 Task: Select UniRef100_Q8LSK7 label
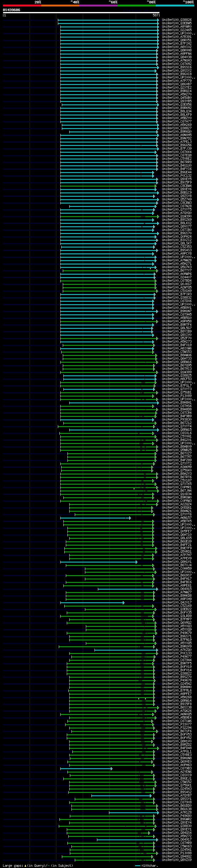tap(177, 243)
